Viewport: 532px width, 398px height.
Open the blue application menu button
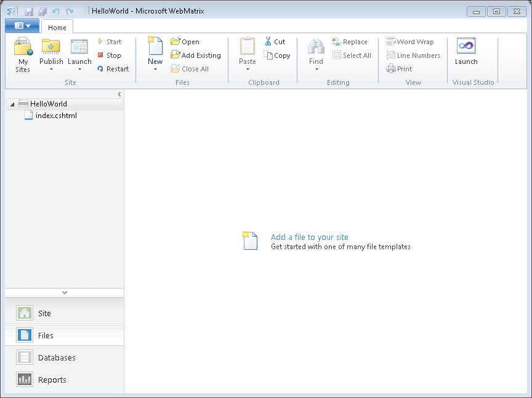pyautogui.click(x=22, y=26)
